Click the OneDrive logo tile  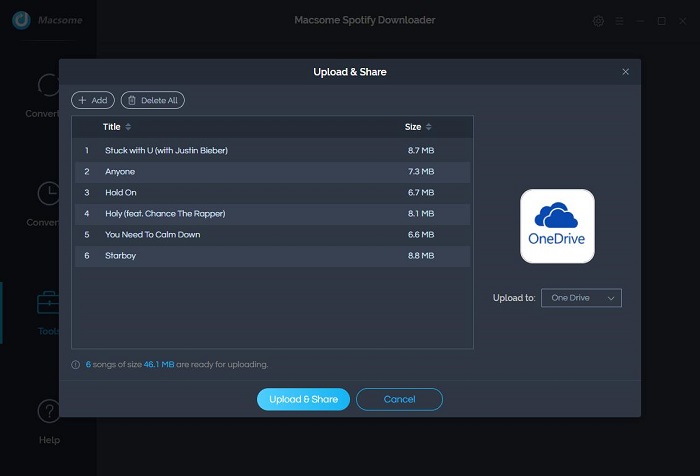click(x=557, y=226)
